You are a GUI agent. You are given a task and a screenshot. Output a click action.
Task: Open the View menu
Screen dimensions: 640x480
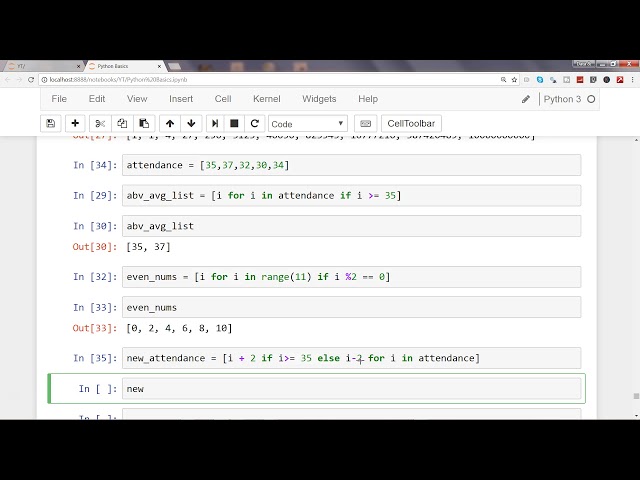point(137,99)
